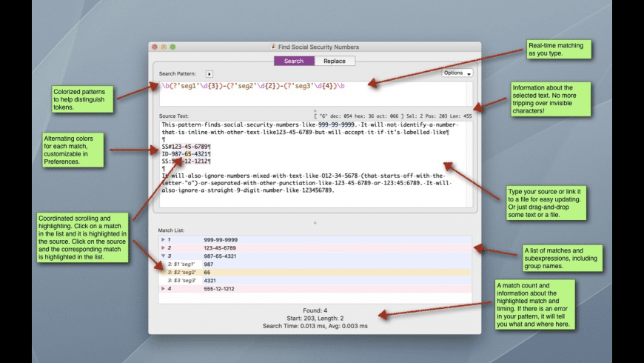Screen dimensions: 644x363
Task: Click the splitter dot above Source Text
Action: [x=315, y=110]
